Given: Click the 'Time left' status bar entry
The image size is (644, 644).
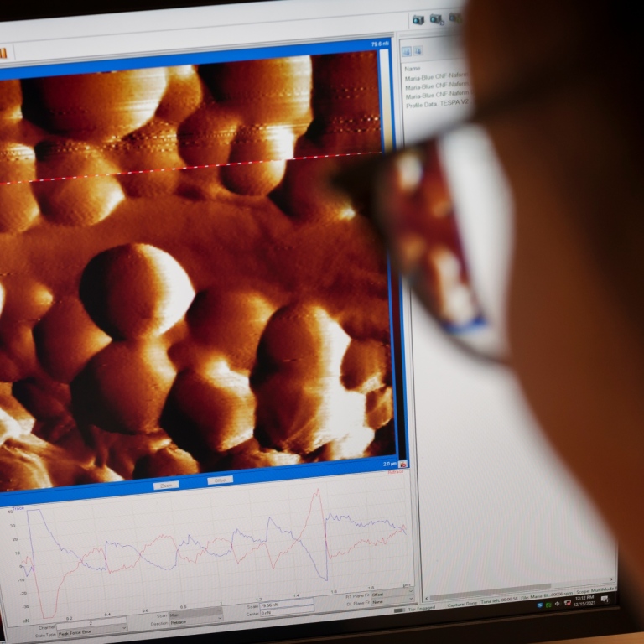Looking at the screenshot, I should 500,600.
